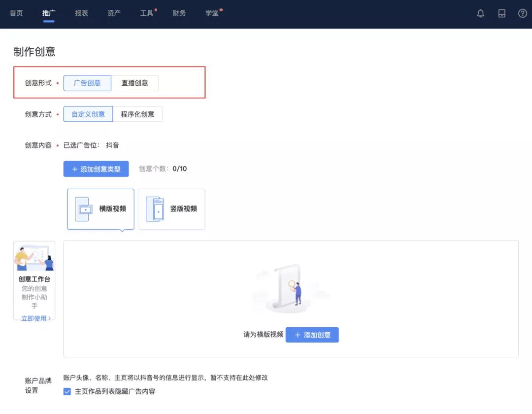Switch creative format to 直播创意
The height and width of the screenshot is (414, 532).
point(135,83)
